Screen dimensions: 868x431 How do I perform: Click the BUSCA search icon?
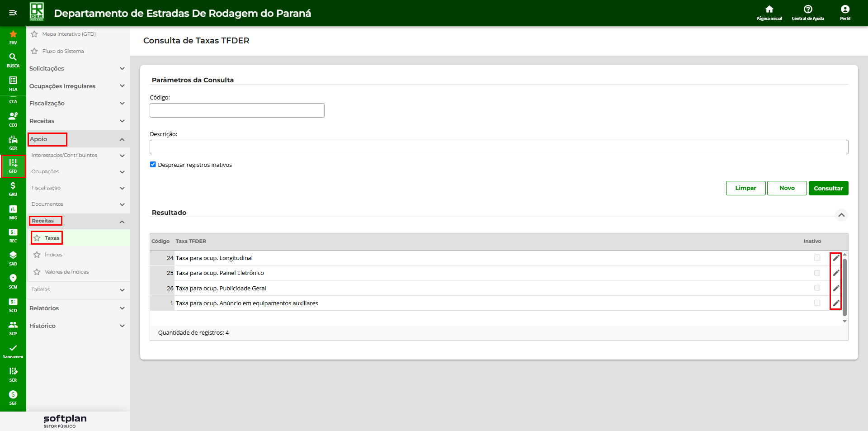(13, 60)
